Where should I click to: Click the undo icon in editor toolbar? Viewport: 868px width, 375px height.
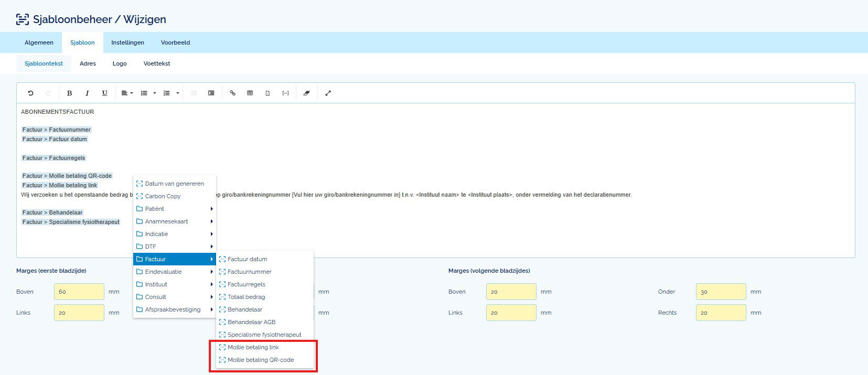coord(30,93)
